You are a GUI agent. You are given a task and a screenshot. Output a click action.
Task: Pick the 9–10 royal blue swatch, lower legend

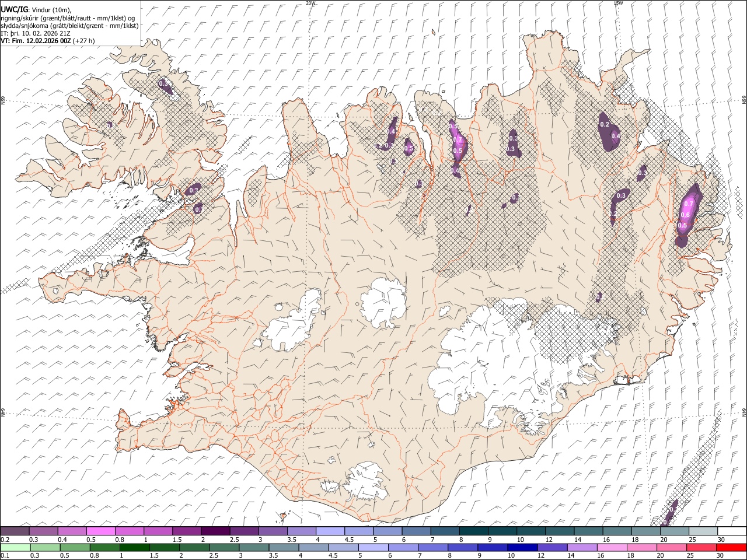pos(492,547)
